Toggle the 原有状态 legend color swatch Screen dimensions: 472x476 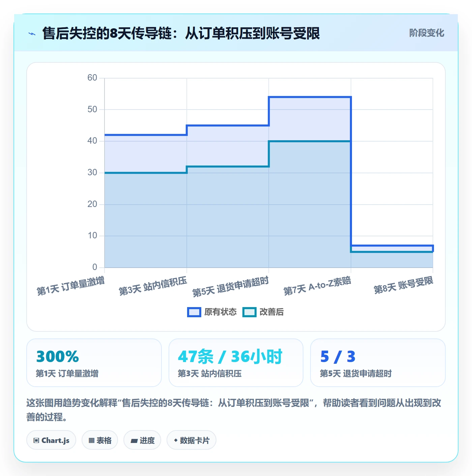[x=194, y=312]
